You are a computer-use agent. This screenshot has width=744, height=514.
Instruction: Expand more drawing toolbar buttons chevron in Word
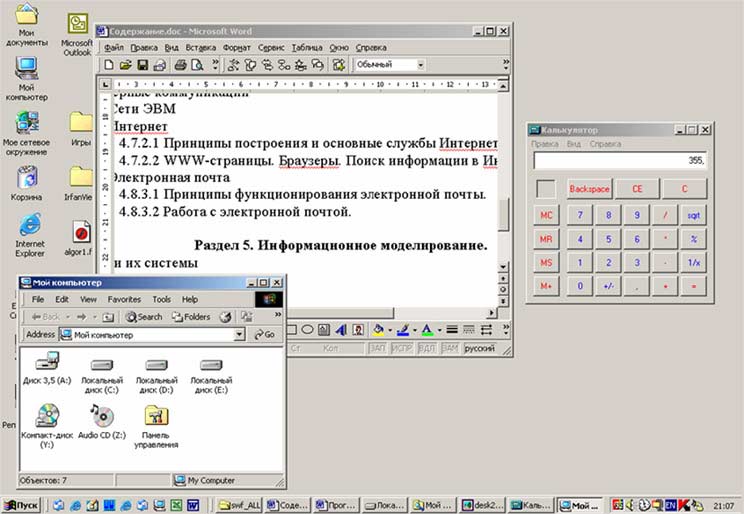[x=505, y=329]
